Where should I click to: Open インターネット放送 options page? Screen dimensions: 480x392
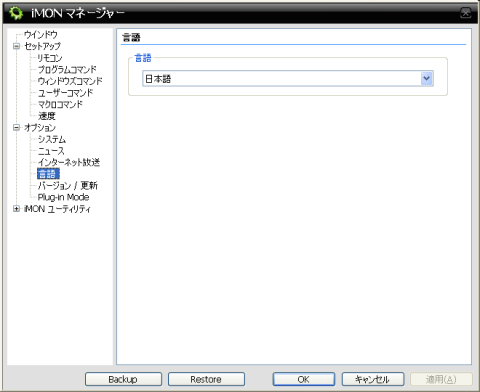[69, 162]
